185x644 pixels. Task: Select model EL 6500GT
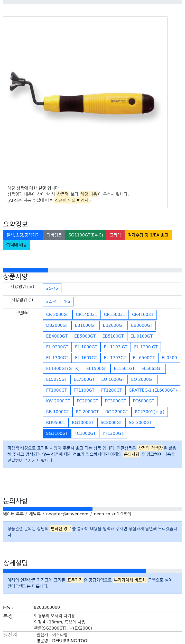point(144,358)
